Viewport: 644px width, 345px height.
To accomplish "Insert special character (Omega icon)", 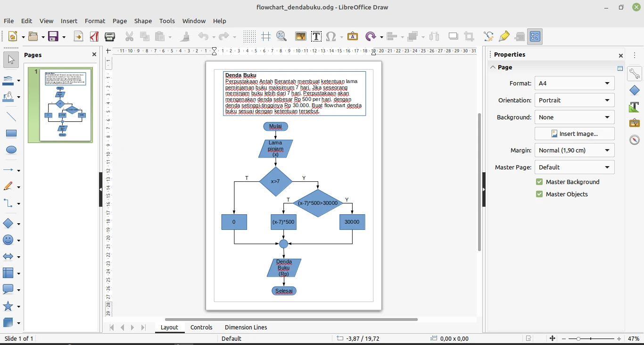I will tap(331, 36).
